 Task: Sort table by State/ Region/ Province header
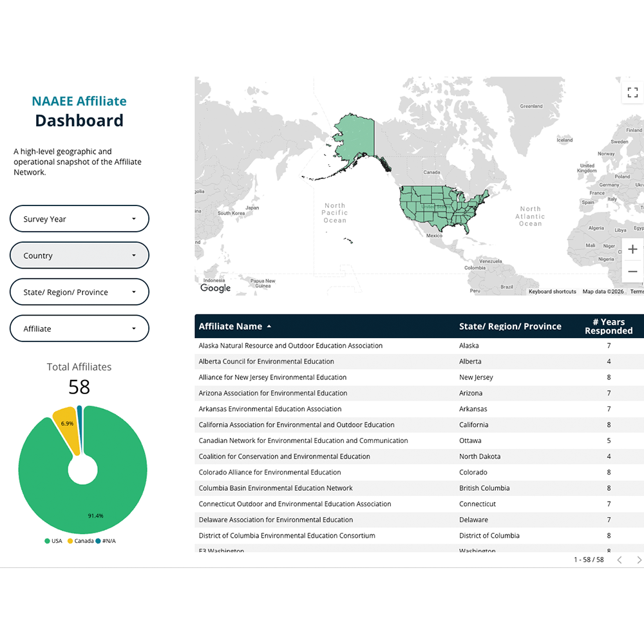[510, 327]
